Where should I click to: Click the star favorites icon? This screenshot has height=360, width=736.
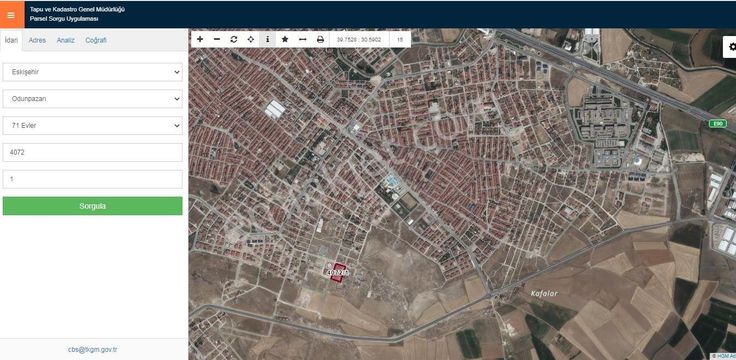284,39
